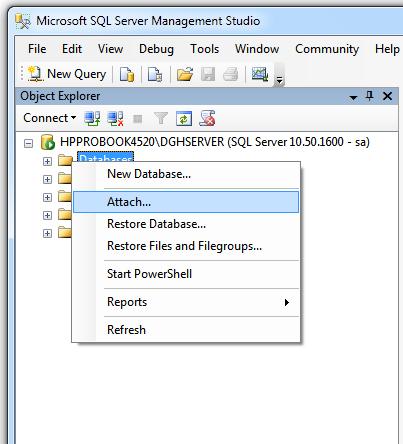Click the Save floppy disk icon
Screen dimensions: 403x444
pyautogui.click(x=208, y=74)
